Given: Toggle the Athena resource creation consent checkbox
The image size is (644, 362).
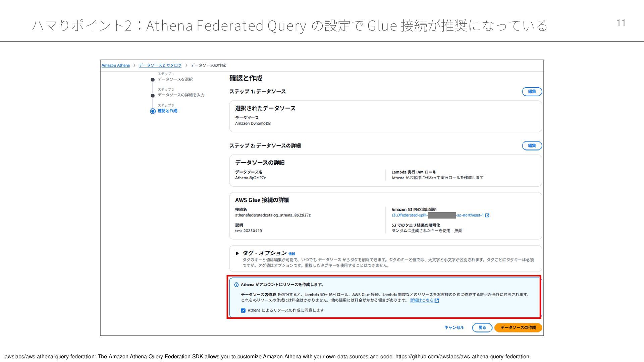Looking at the screenshot, I should click(243, 310).
